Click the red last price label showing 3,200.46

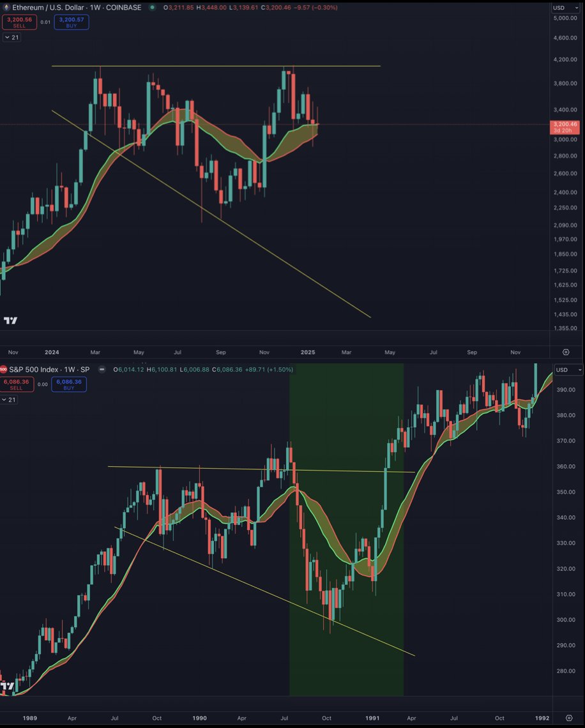565,126
